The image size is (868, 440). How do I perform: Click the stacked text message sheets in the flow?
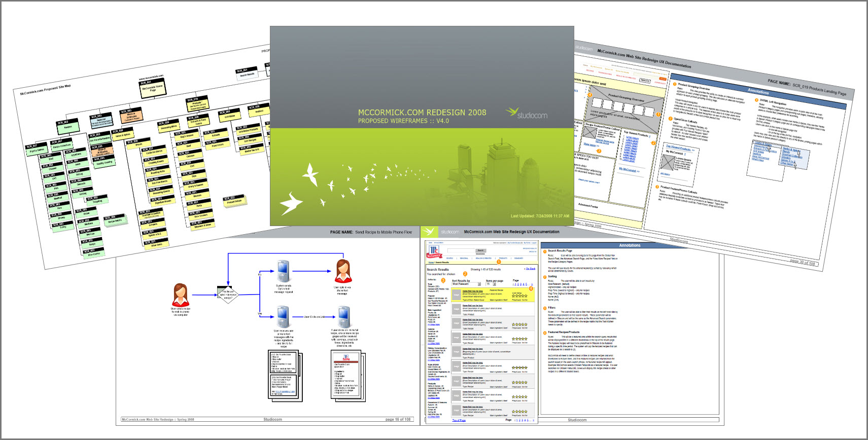click(285, 376)
